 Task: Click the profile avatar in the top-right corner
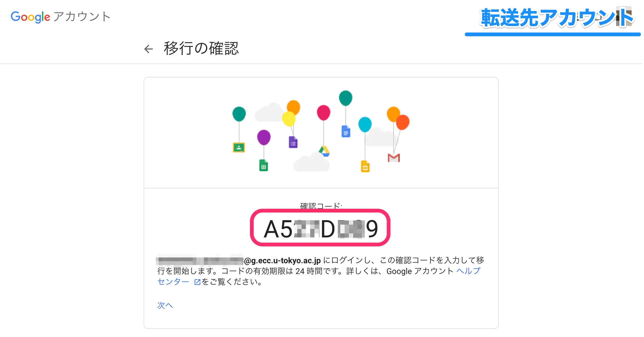pyautogui.click(x=624, y=17)
